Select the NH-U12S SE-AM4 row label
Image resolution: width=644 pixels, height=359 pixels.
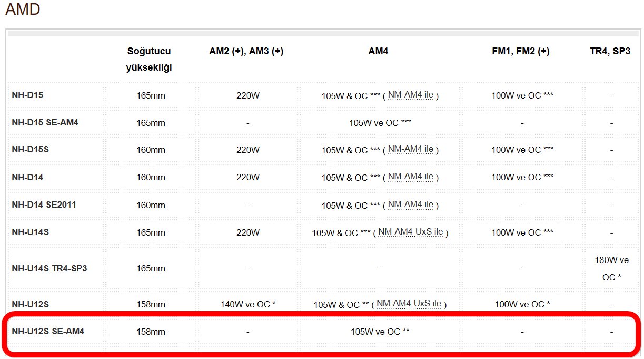48,332
